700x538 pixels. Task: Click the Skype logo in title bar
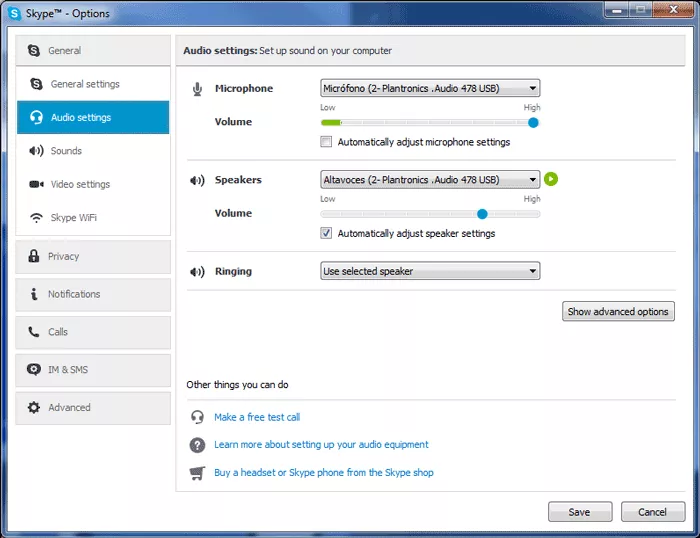14,13
